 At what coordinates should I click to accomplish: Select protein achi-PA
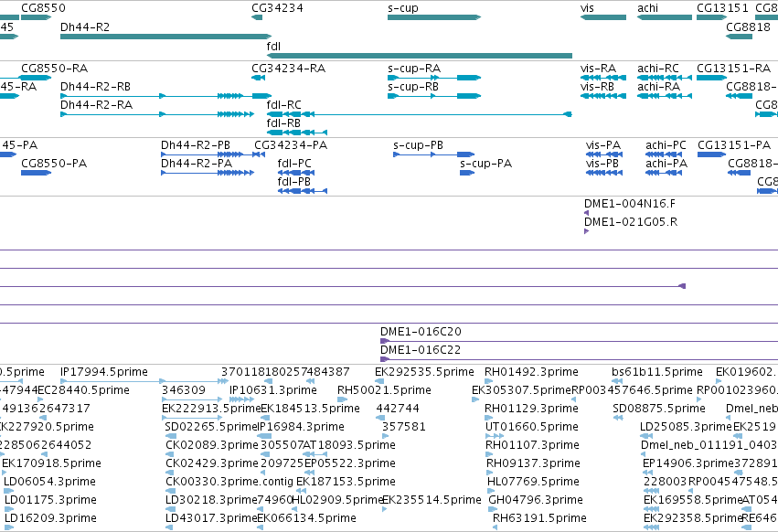(x=666, y=164)
